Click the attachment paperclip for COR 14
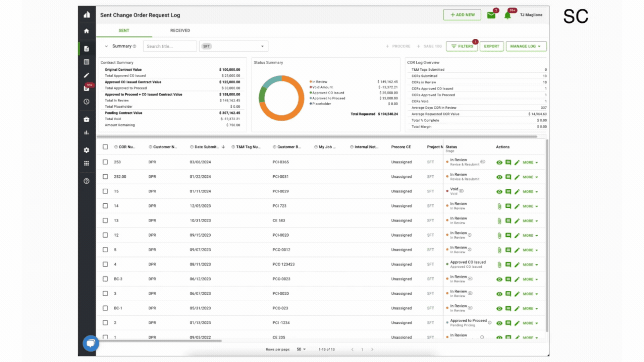The height and width of the screenshot is (362, 644). (499, 206)
